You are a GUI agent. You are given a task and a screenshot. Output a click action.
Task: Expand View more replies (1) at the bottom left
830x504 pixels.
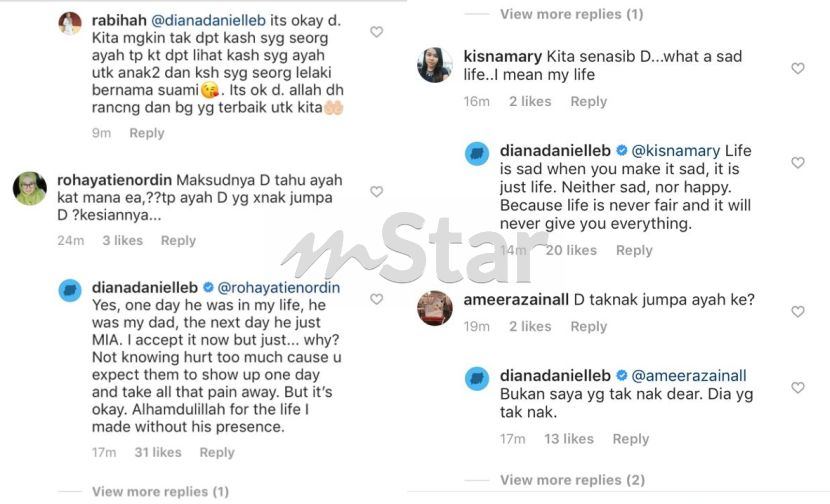point(160,492)
